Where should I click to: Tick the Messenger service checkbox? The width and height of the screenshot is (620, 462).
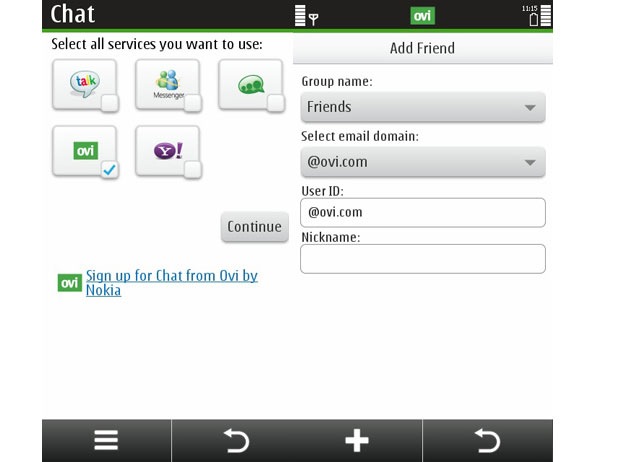click(193, 103)
